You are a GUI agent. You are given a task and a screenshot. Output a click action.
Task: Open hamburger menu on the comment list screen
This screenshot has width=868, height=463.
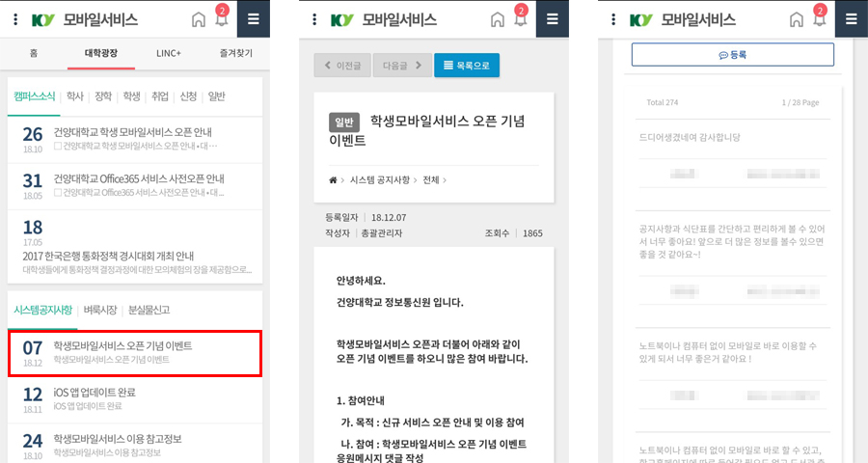pyautogui.click(x=851, y=19)
